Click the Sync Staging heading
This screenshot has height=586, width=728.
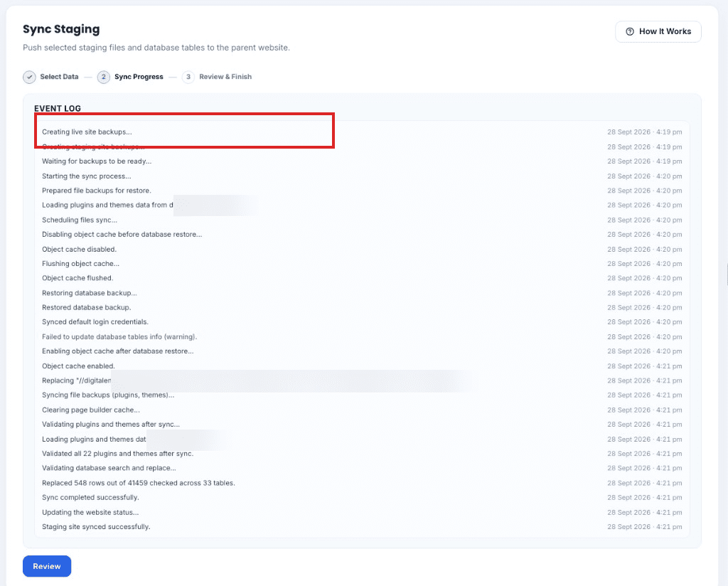61,29
